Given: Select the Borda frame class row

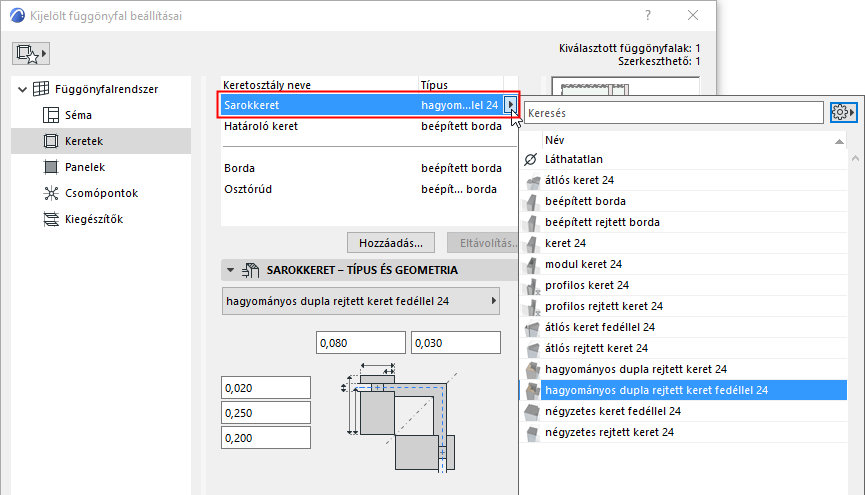Looking at the screenshot, I should pos(369,168).
